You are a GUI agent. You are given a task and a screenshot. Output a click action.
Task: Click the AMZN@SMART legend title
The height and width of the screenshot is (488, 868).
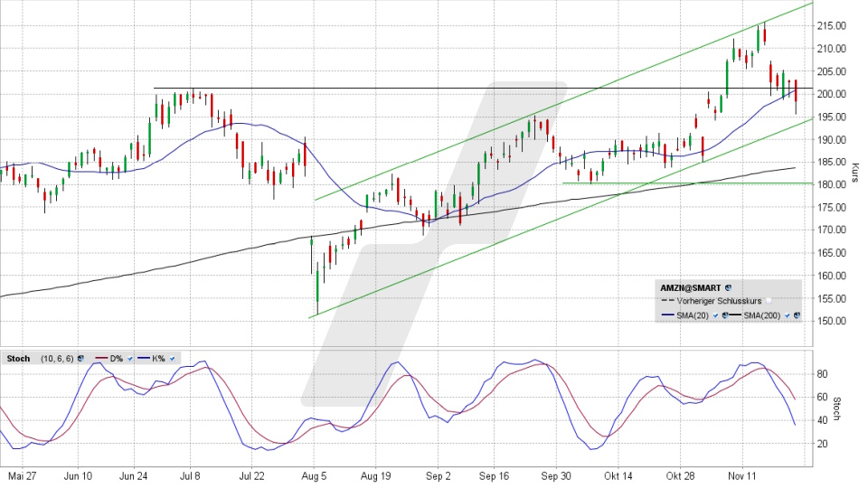[x=690, y=287]
